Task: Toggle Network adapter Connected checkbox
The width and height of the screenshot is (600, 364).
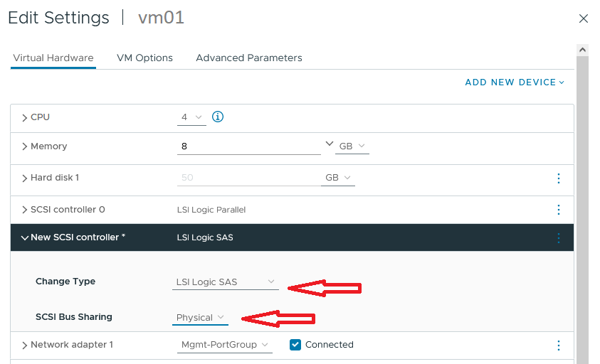Action: tap(295, 345)
